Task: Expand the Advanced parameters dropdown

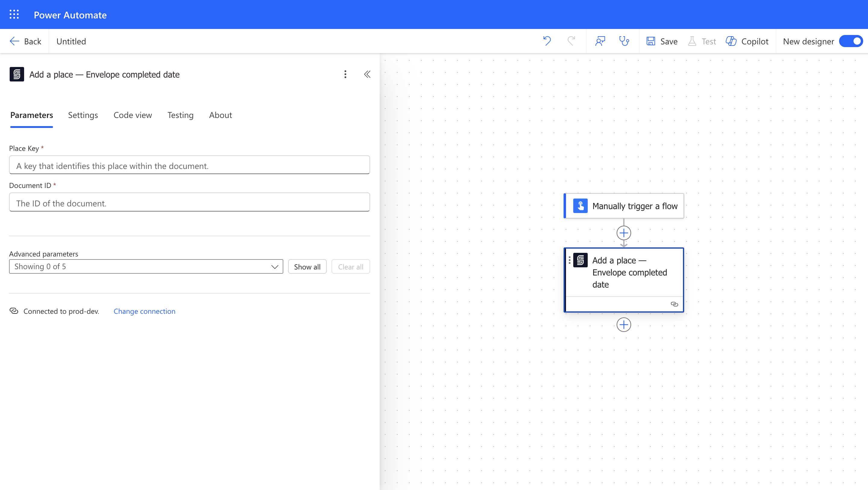Action: click(146, 266)
